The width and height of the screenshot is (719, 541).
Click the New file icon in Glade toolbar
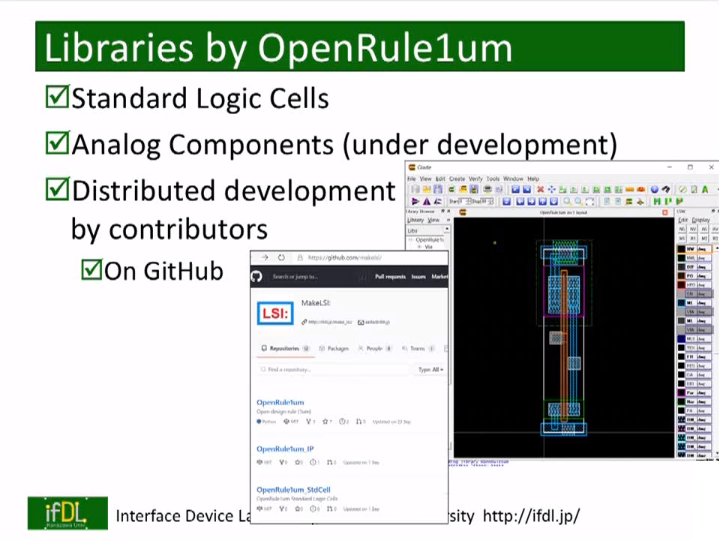(x=415, y=189)
